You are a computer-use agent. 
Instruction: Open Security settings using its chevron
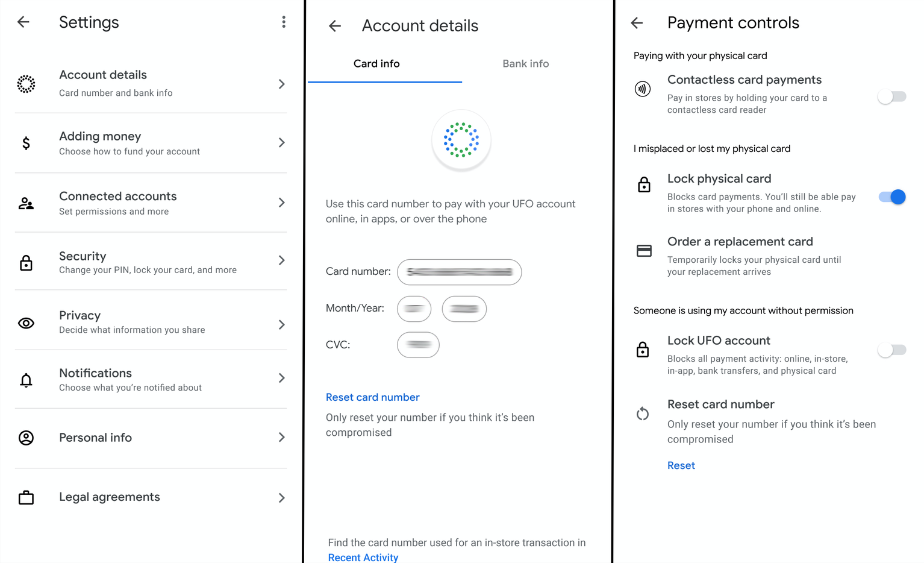[x=281, y=260]
